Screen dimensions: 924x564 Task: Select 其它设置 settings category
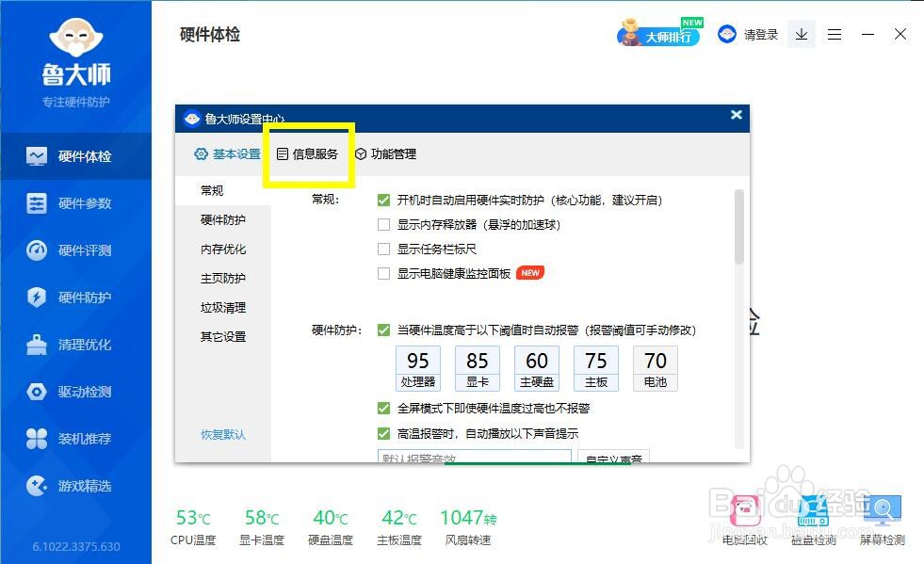click(222, 336)
